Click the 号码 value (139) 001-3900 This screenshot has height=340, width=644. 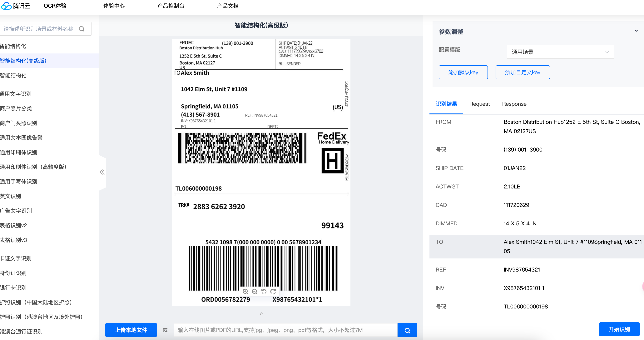point(523,150)
